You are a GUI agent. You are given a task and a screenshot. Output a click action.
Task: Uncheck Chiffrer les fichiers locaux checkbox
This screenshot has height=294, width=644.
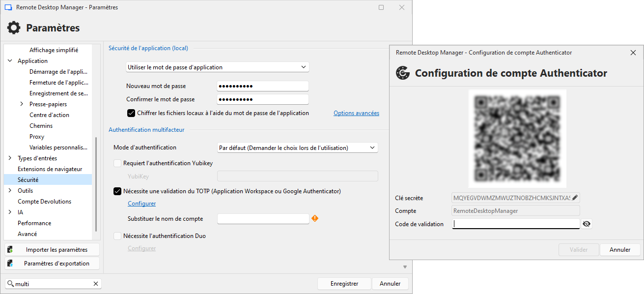[131, 113]
